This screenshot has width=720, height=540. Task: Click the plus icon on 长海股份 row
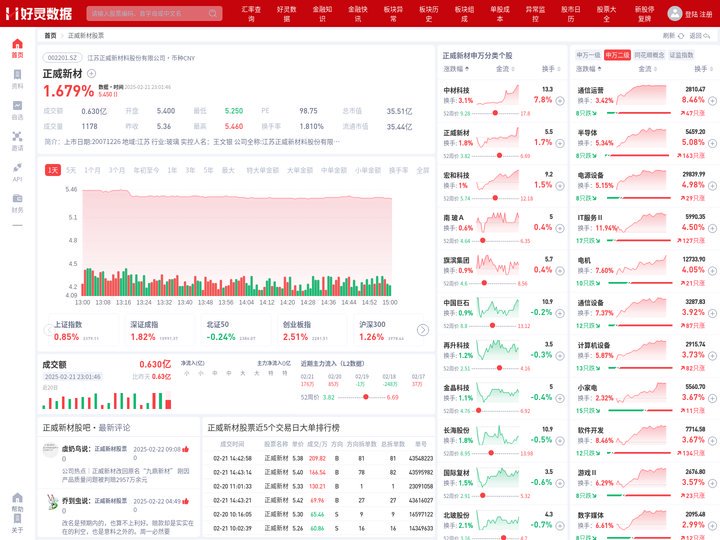560,441
